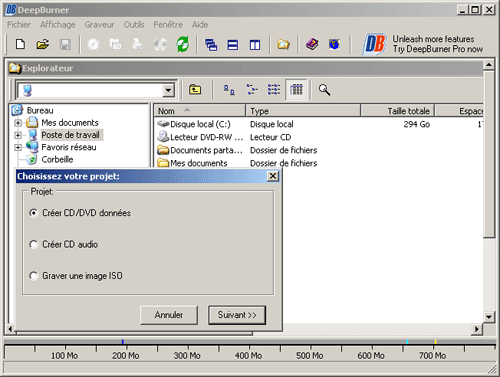Open the Affichage menu
This screenshot has width=500, height=377.
click(x=58, y=25)
